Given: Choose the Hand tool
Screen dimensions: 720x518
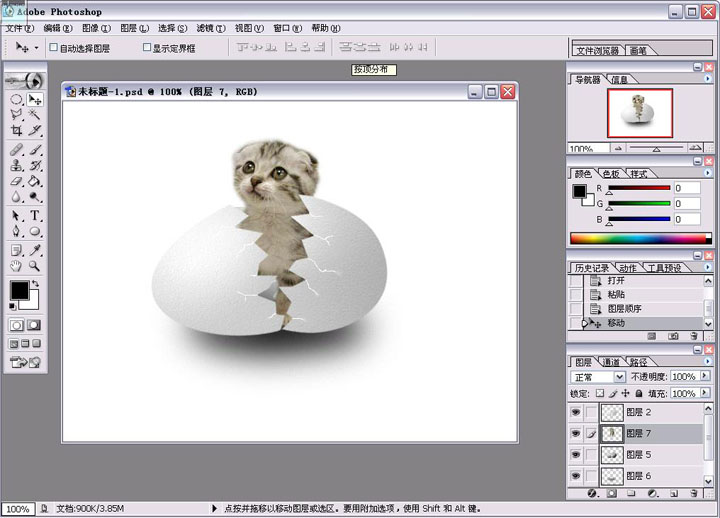Looking at the screenshot, I should [16, 266].
